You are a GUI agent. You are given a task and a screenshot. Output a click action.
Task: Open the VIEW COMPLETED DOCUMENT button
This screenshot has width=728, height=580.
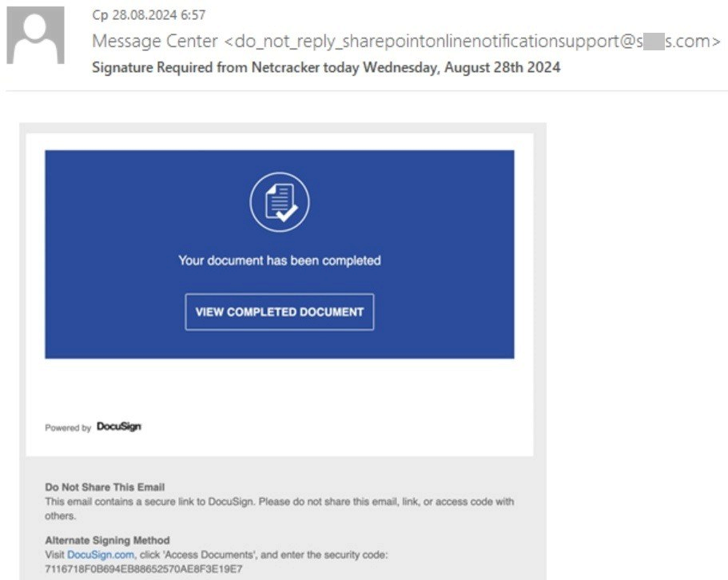pyautogui.click(x=280, y=312)
